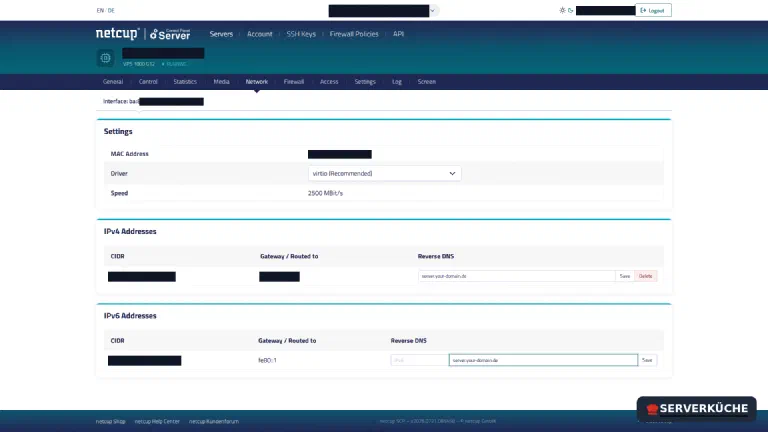Click the server chip icon beside server name
This screenshot has width=768, height=432.
click(105, 58)
